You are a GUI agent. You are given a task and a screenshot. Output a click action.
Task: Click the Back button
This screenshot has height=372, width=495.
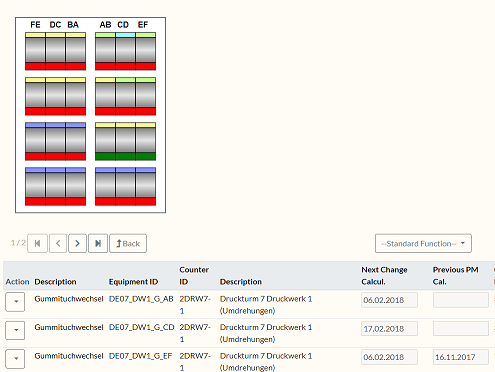coord(128,243)
